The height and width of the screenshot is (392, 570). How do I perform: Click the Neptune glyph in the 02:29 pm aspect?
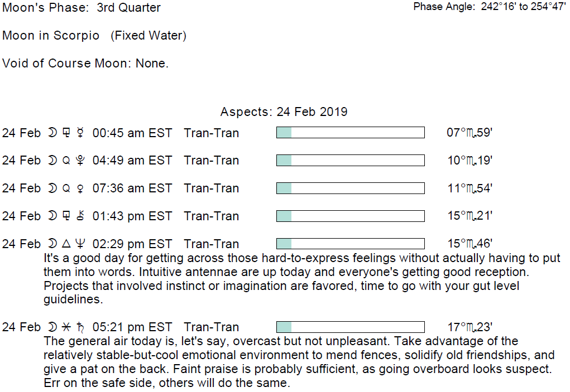coord(80,244)
